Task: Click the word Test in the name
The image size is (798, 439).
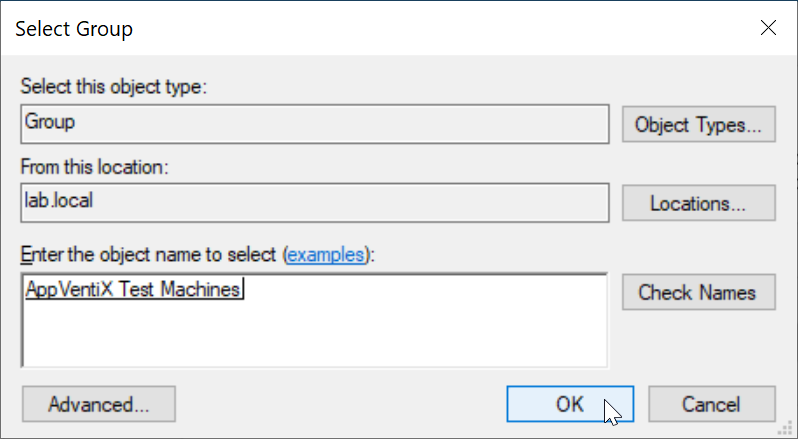Action: [136, 289]
